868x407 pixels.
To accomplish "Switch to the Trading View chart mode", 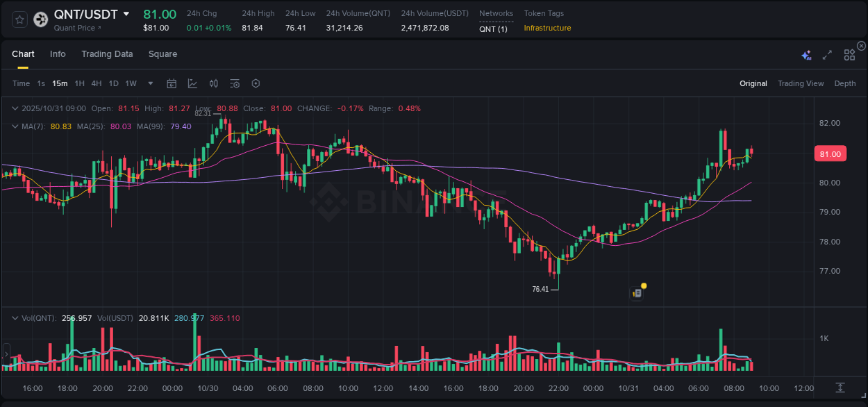I will pos(801,83).
